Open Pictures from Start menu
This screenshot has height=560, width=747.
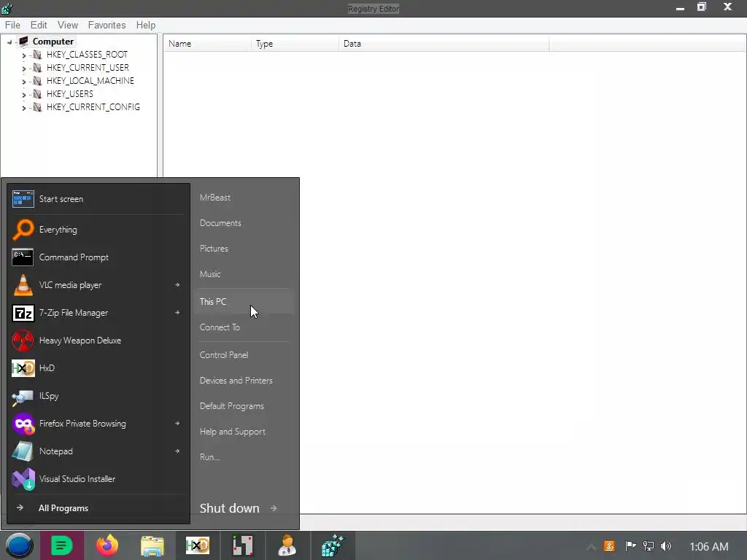[214, 249]
